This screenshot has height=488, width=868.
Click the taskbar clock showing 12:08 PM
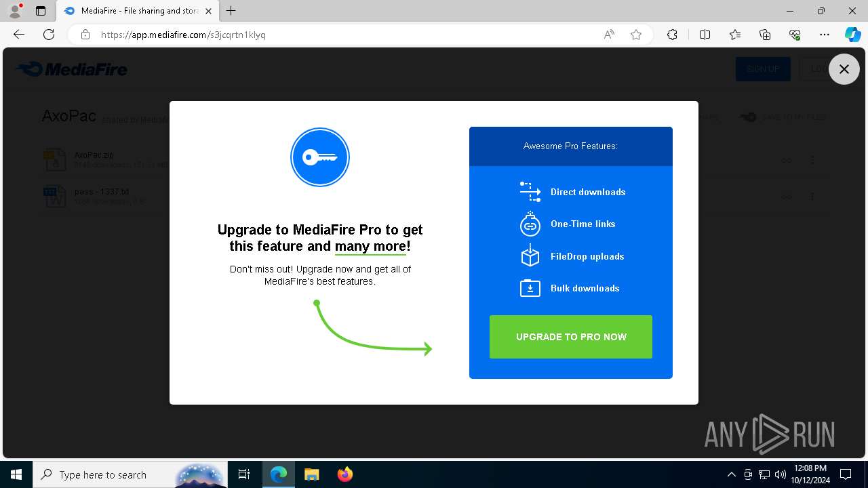(809, 474)
